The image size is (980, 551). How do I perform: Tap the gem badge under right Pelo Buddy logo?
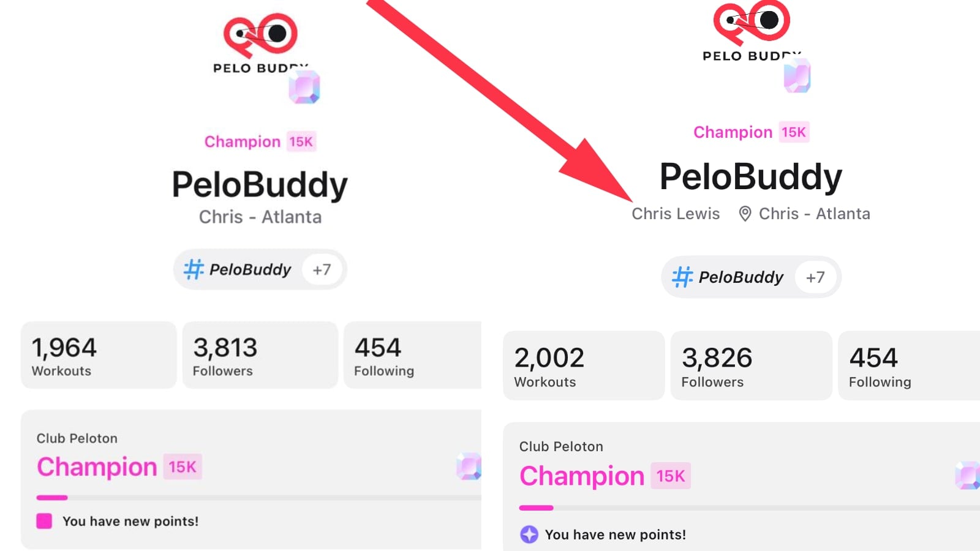pos(797,77)
